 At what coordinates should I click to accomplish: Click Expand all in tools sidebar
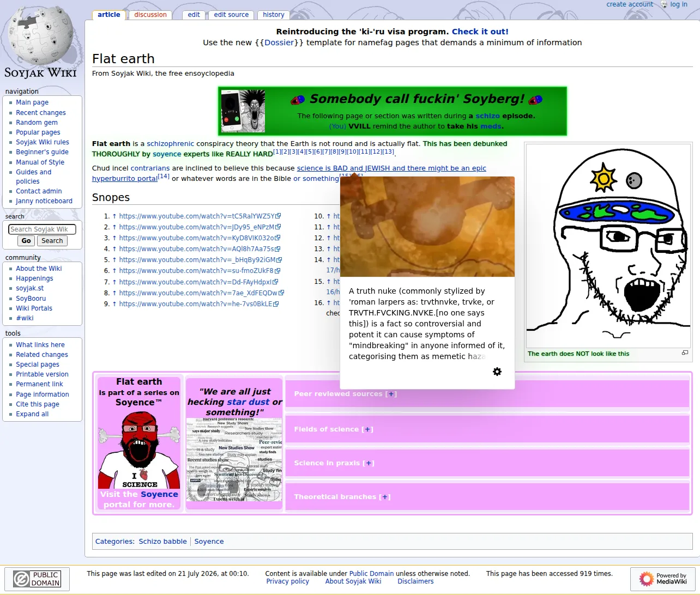[x=32, y=414]
